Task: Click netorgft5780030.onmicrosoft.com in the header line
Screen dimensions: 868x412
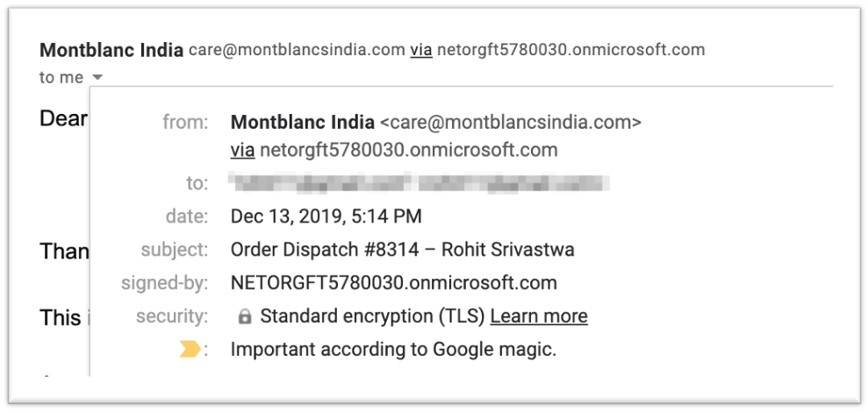Action: click(570, 50)
